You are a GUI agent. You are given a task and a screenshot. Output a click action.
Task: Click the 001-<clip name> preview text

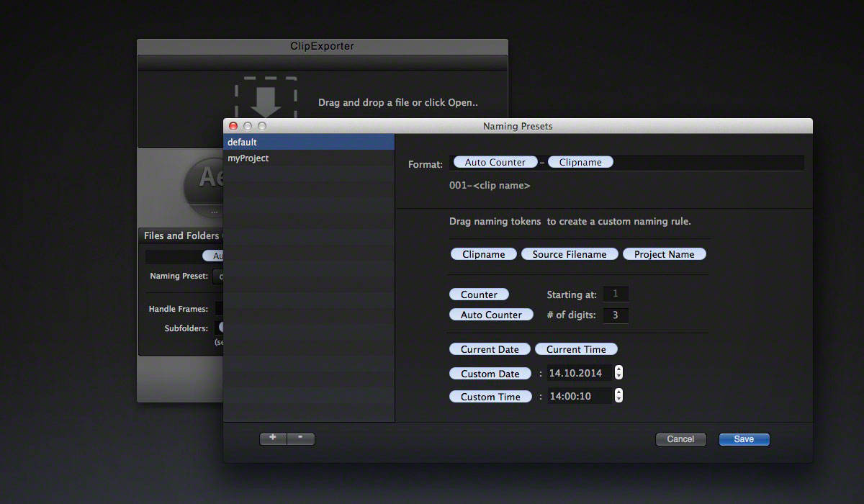(490, 186)
